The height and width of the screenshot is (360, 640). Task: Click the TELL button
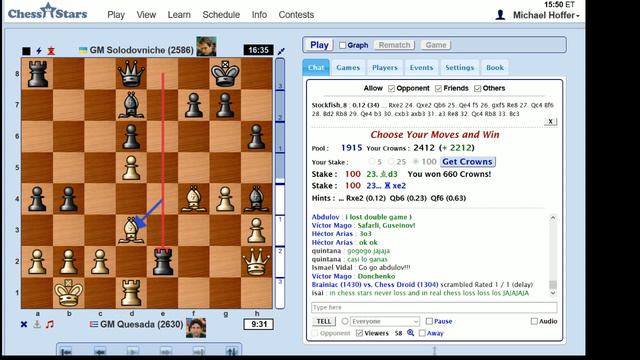324,321
